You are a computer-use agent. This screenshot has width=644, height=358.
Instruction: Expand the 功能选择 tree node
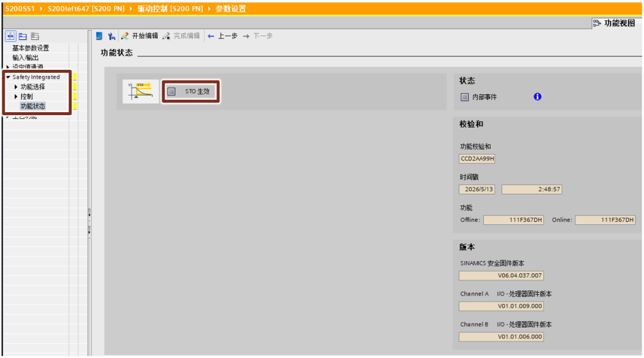click(16, 87)
